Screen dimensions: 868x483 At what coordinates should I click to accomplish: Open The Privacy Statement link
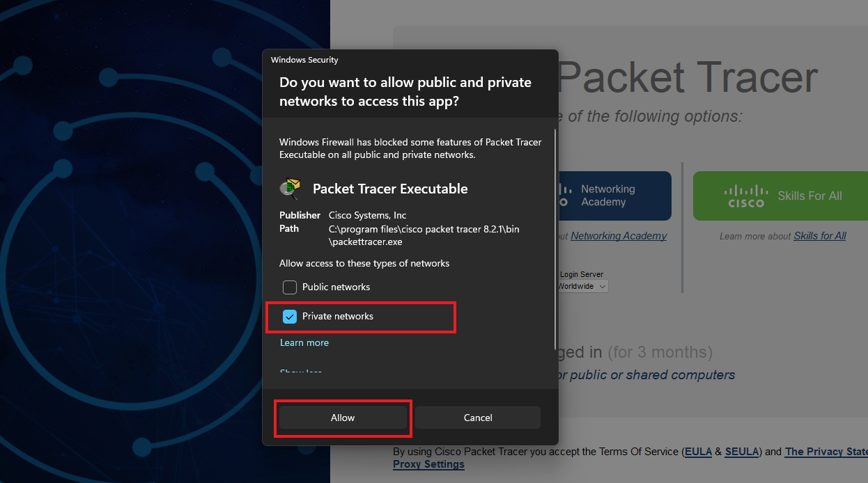[826, 452]
